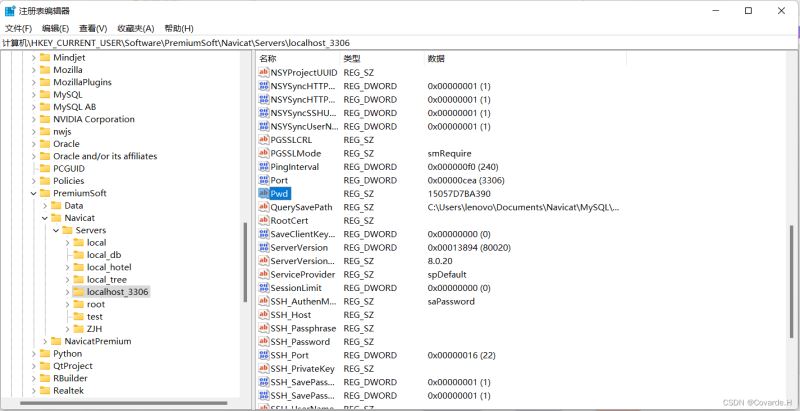Click the string icon beside SSH_Host
Image resolution: width=800 pixels, height=411 pixels.
pyautogui.click(x=264, y=315)
